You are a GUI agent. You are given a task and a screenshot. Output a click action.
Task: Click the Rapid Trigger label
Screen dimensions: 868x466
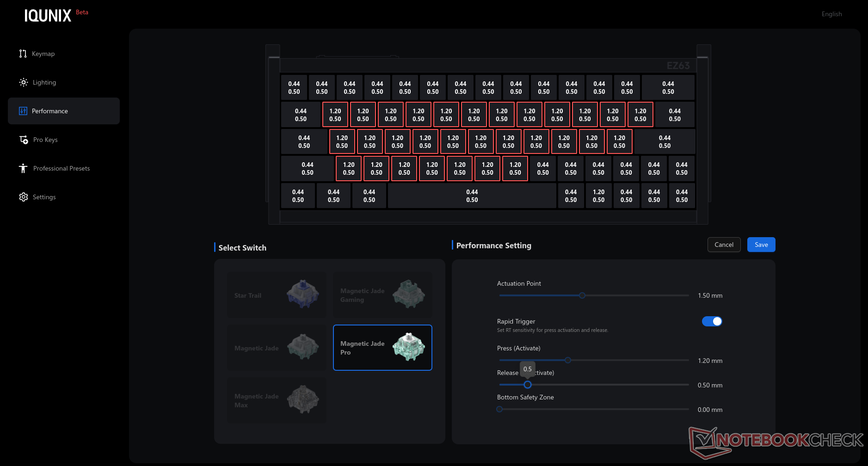[516, 321]
